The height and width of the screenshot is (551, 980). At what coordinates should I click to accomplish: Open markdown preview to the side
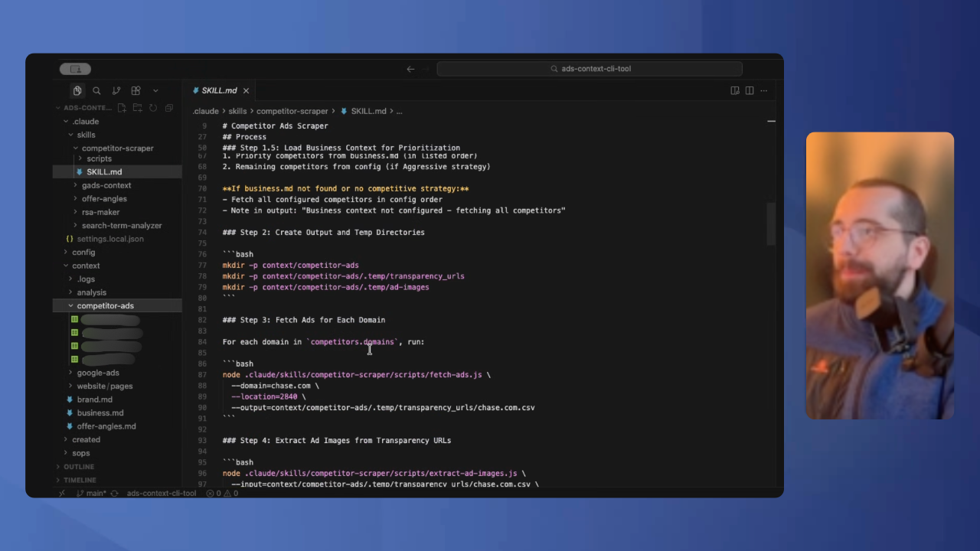(735, 90)
